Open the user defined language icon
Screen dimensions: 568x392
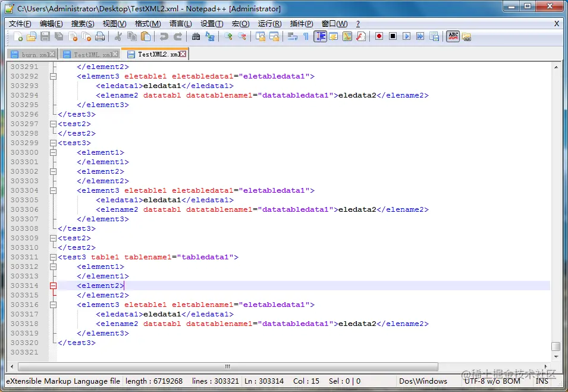pos(333,37)
